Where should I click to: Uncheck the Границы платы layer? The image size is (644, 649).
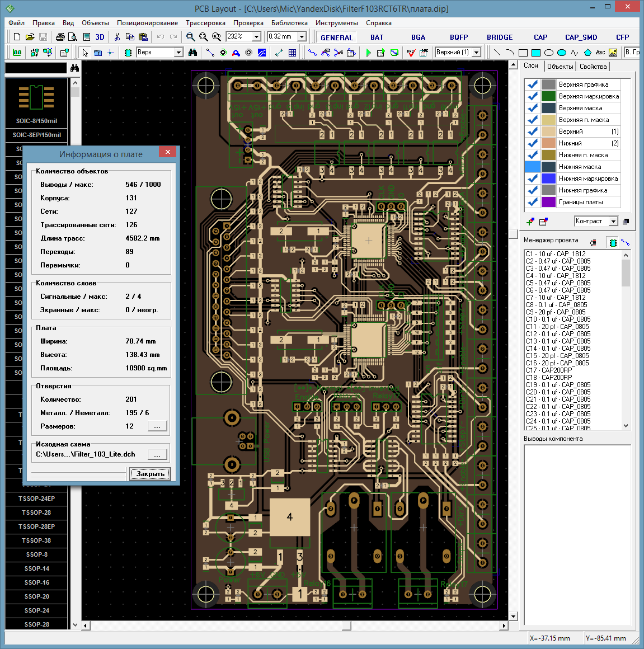[x=533, y=202]
